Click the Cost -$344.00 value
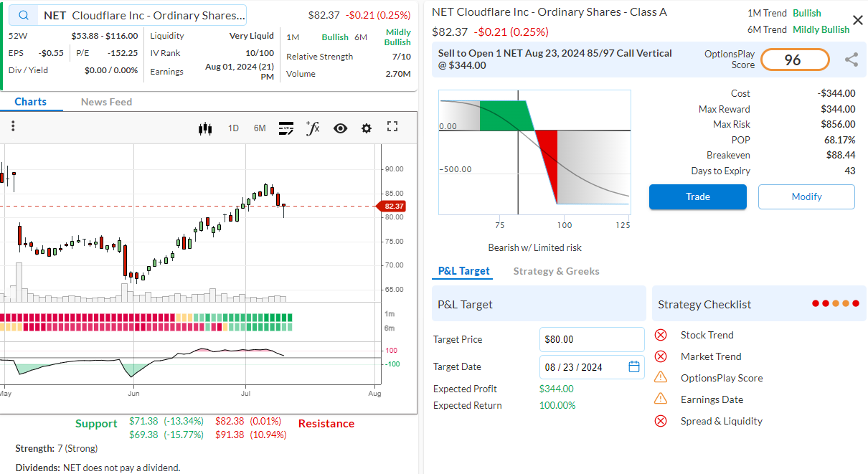868x474 pixels. click(837, 93)
